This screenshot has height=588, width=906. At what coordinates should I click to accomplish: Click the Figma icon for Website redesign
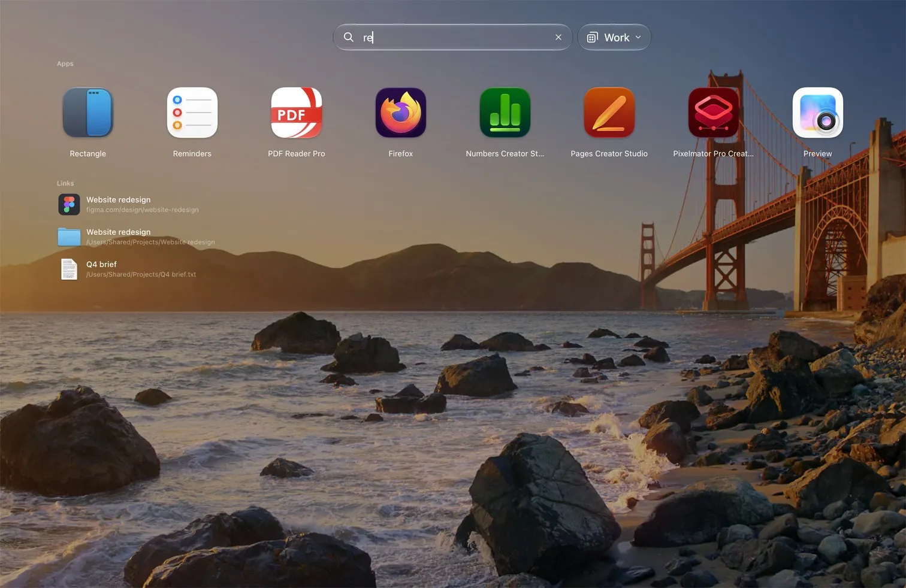tap(69, 204)
